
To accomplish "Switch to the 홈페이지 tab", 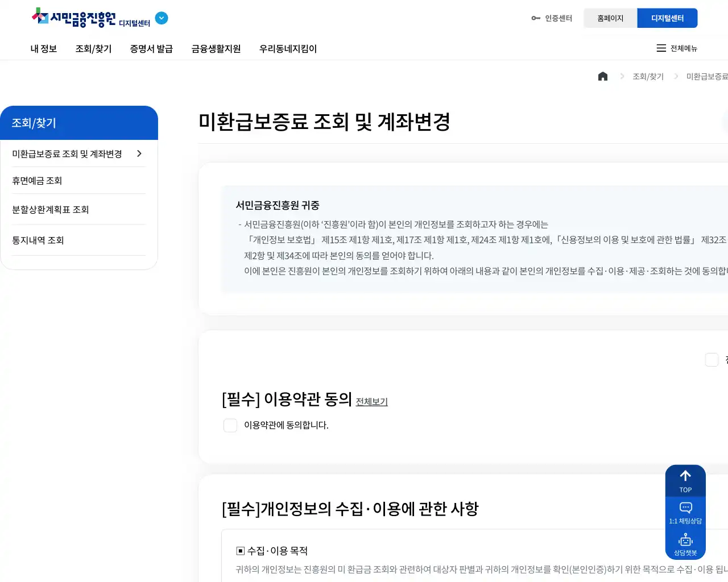I will coord(610,18).
